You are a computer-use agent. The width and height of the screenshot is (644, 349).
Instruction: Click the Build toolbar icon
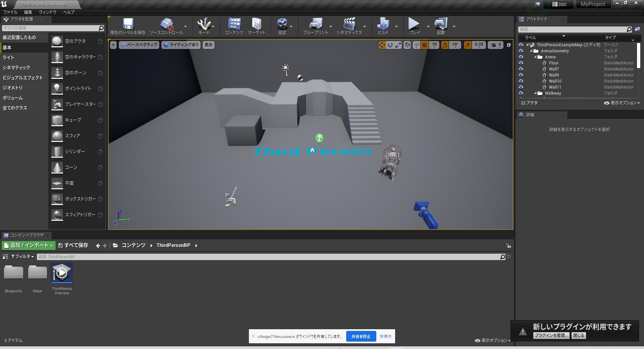(x=383, y=24)
